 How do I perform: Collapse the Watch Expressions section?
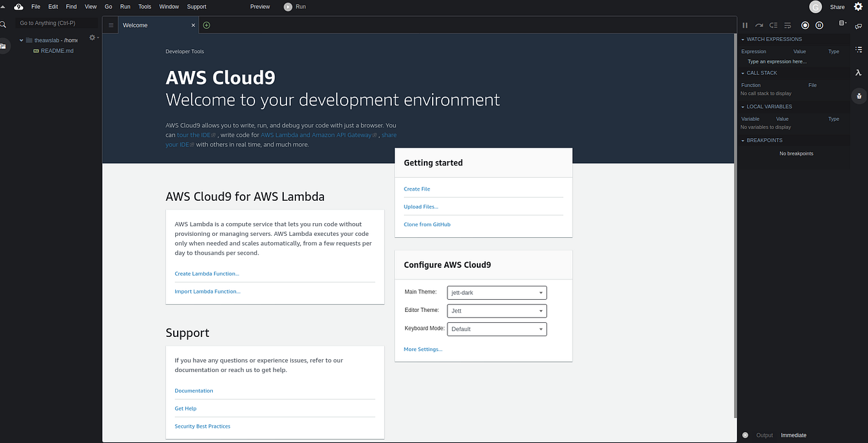click(743, 39)
